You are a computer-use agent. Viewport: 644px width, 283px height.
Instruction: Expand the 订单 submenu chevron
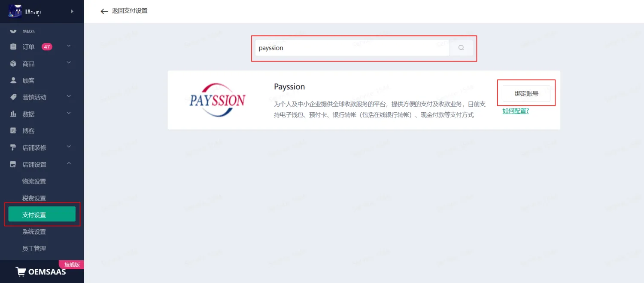click(x=68, y=46)
